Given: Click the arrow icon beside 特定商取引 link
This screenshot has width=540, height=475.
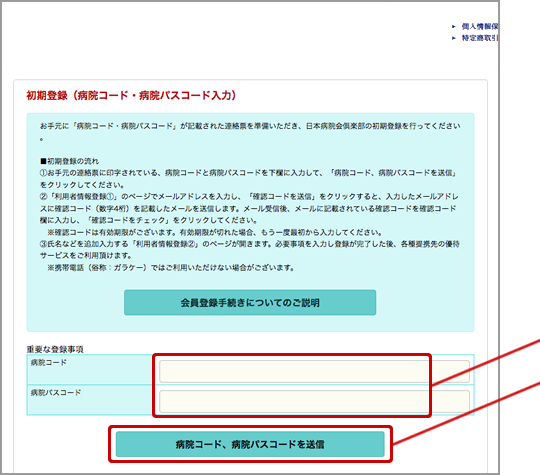Looking at the screenshot, I should click(454, 38).
